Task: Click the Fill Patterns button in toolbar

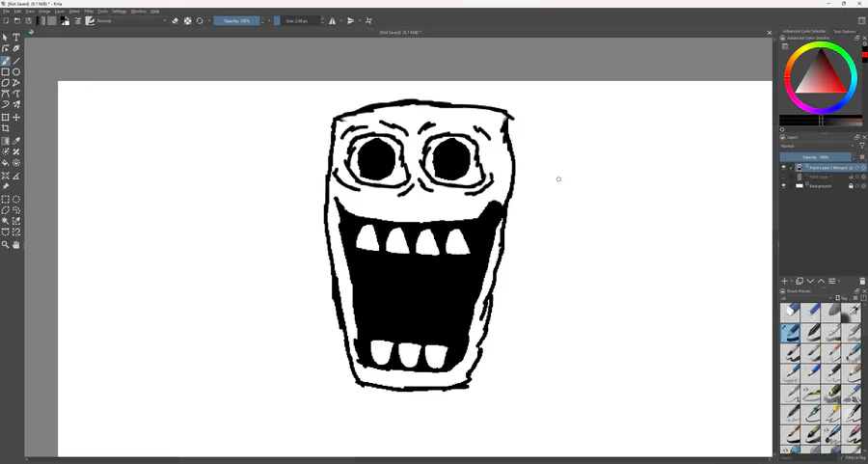Action: coord(52,21)
